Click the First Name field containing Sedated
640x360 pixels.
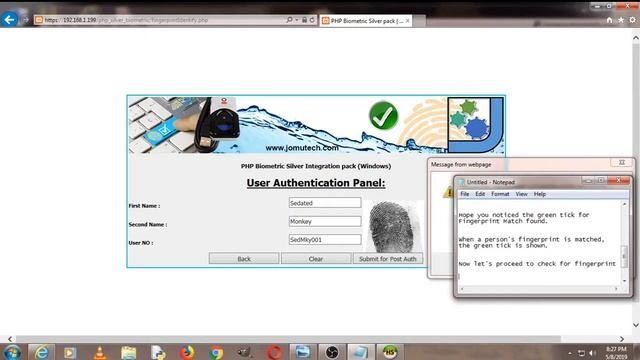pyautogui.click(x=325, y=203)
